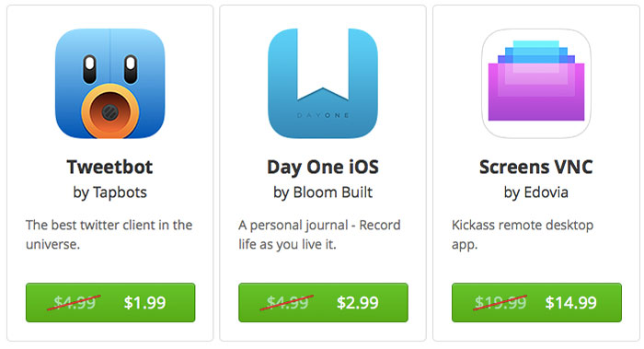Select the 'by Tapbots' developer text
The height and width of the screenshot is (349, 644).
coord(110,192)
